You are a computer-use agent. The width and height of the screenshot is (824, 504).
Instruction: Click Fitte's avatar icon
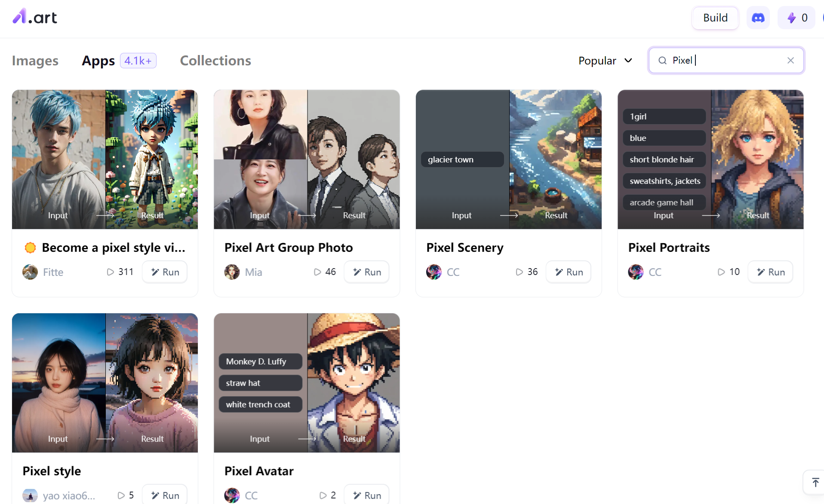pyautogui.click(x=30, y=272)
